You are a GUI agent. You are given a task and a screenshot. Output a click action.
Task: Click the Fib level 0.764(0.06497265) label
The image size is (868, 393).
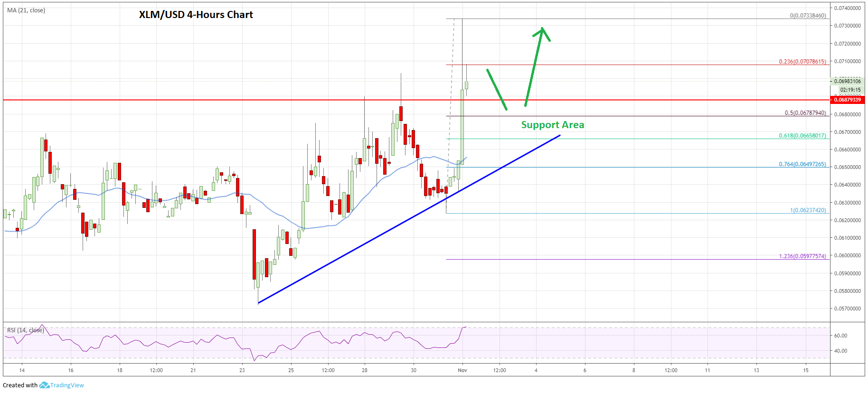coord(802,164)
